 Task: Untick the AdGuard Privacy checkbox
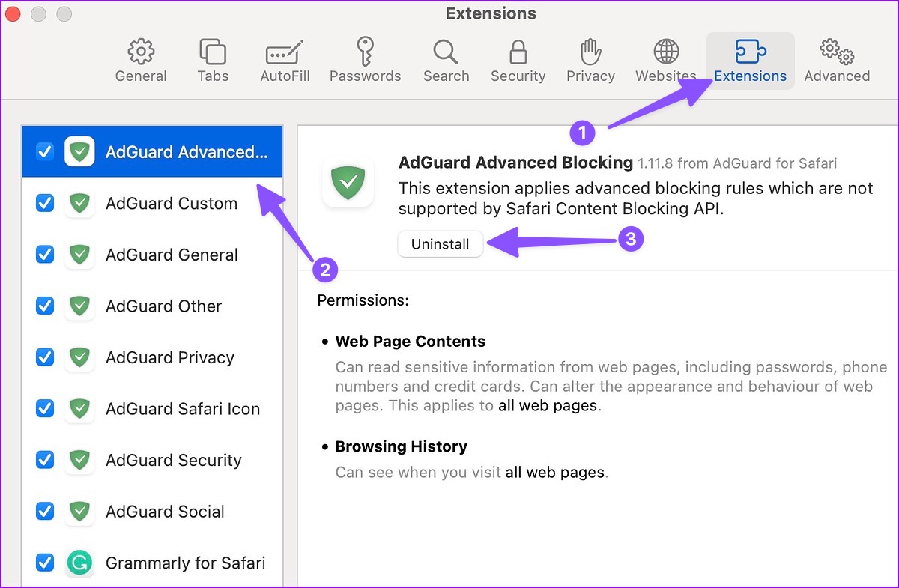point(45,357)
